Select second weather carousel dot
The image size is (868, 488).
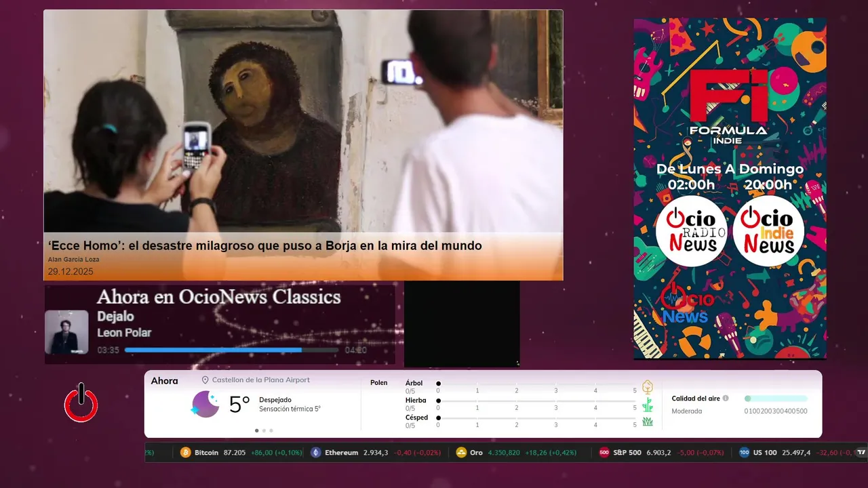(264, 430)
